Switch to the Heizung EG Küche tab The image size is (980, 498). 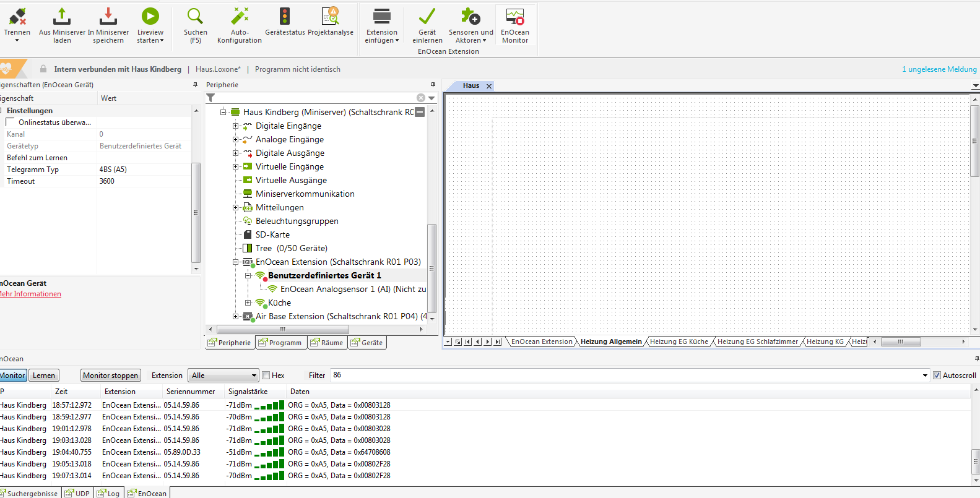(x=679, y=341)
